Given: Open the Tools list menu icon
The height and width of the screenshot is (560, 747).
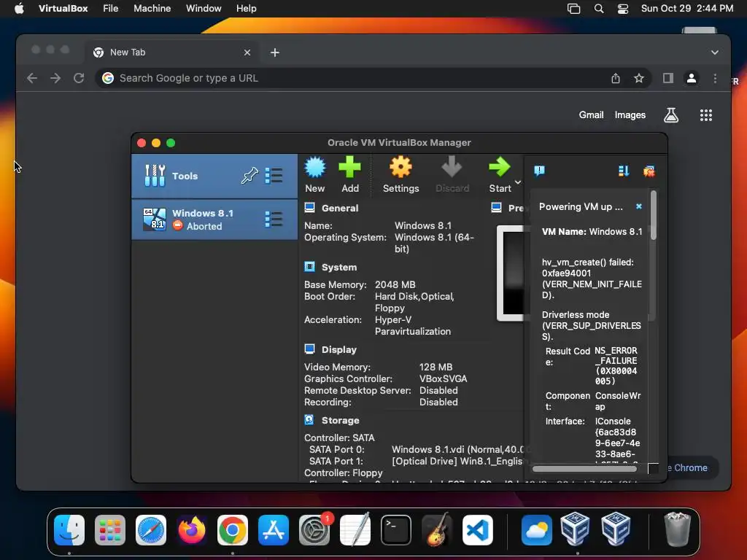Looking at the screenshot, I should point(274,176).
